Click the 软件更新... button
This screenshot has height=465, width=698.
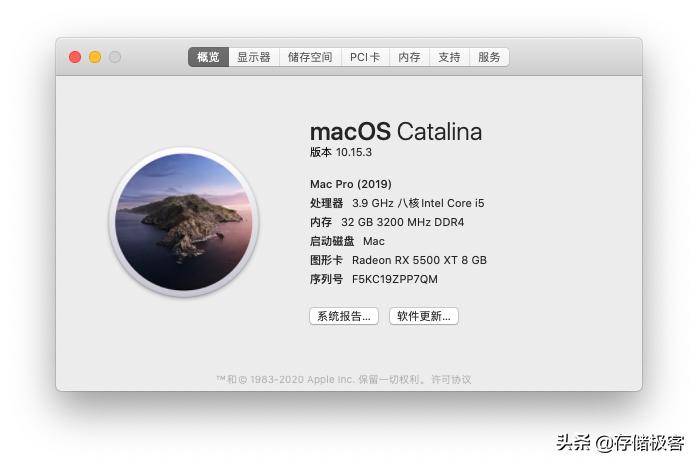point(424,316)
